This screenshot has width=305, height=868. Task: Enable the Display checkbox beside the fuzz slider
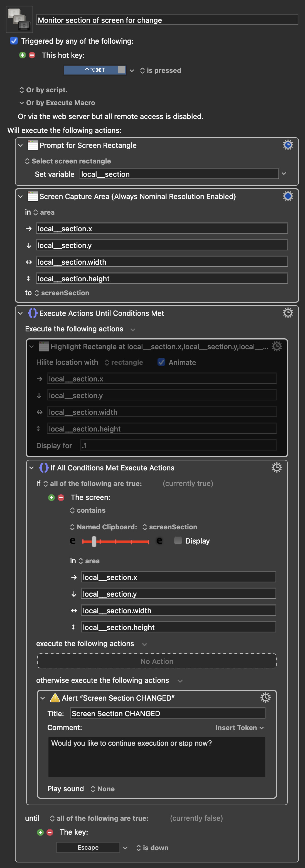point(178,540)
